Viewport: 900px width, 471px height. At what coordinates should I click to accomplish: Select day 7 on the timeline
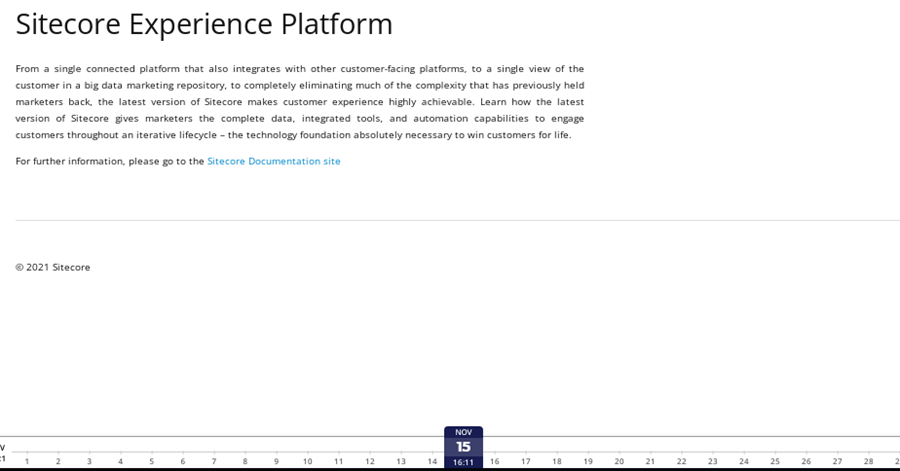pos(214,461)
